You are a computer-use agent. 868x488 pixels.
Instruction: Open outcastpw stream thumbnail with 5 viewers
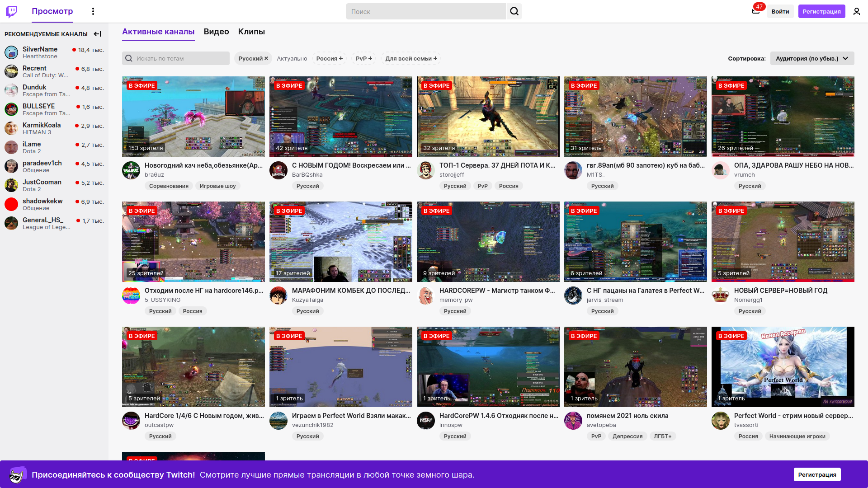[x=193, y=367]
